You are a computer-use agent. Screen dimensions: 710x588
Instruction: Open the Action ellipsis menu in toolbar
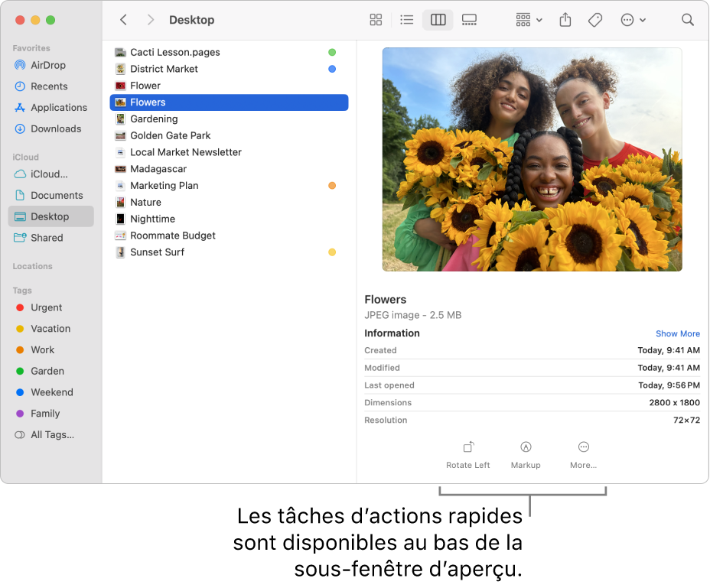[633, 20]
